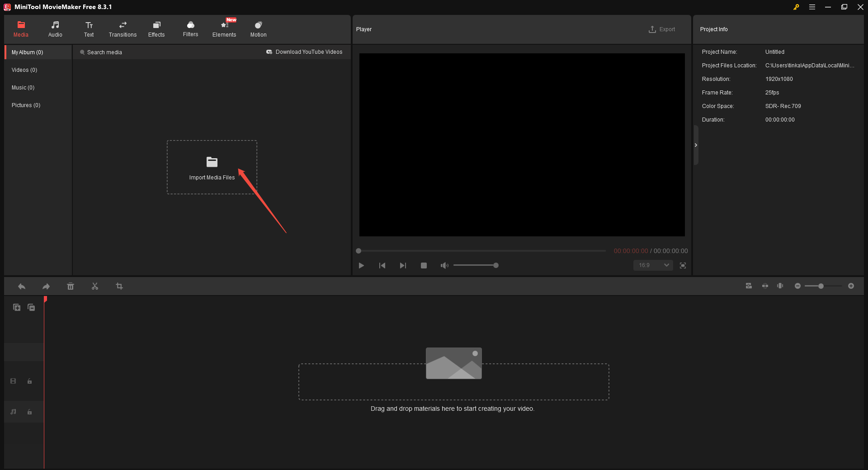Split the clip with the scissors tool
Image resolution: width=868 pixels, height=470 pixels.
95,286
